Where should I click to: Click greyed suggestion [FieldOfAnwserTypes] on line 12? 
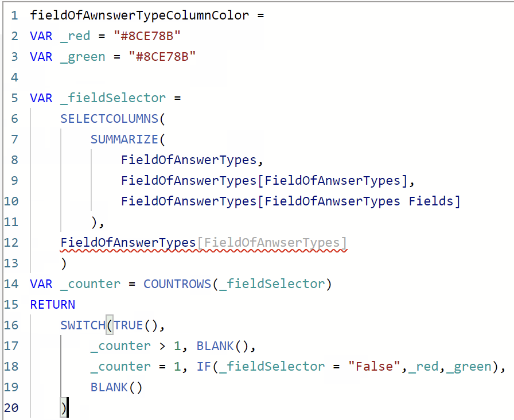pos(272,243)
